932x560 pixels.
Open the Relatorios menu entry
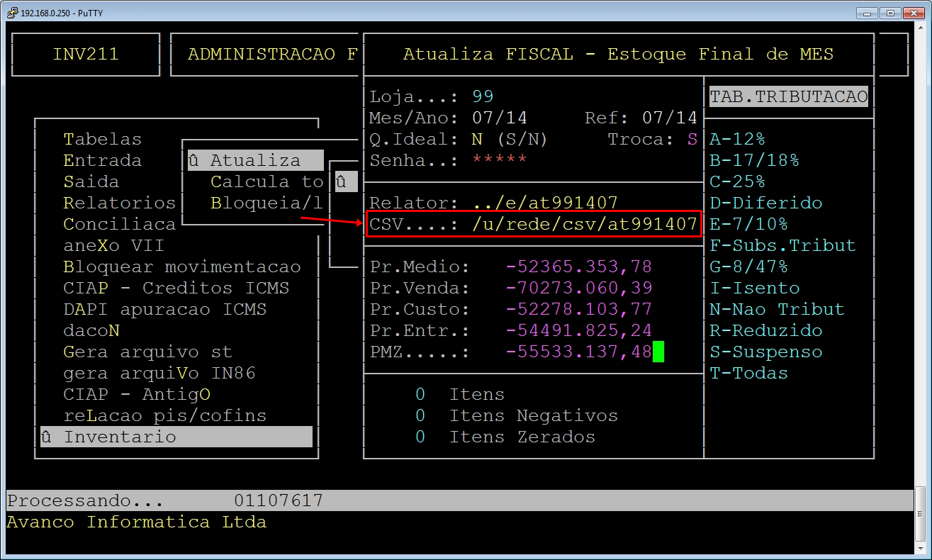point(119,203)
